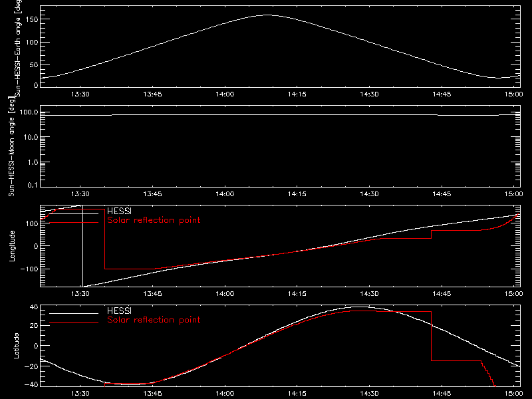
Task: Click 14:30 under the Moon angle plot
Action: (x=369, y=194)
